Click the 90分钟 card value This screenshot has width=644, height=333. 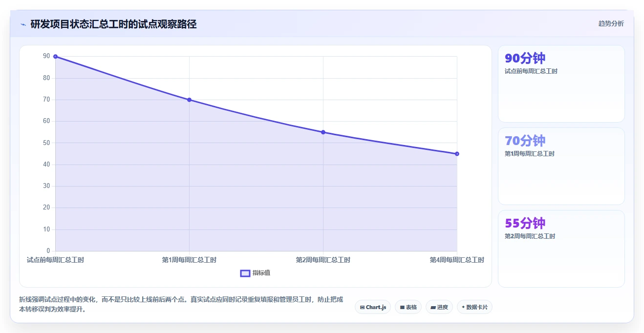525,58
